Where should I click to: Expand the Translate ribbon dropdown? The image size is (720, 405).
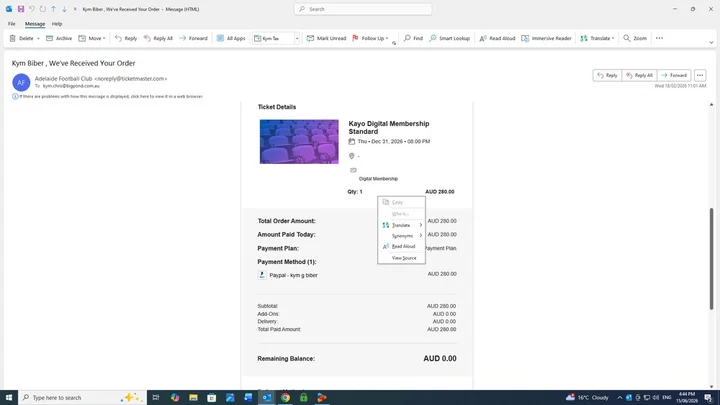(x=613, y=39)
